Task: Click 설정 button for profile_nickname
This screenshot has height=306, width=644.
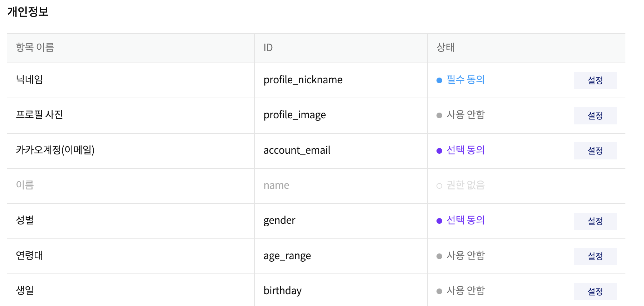Action: coord(595,80)
